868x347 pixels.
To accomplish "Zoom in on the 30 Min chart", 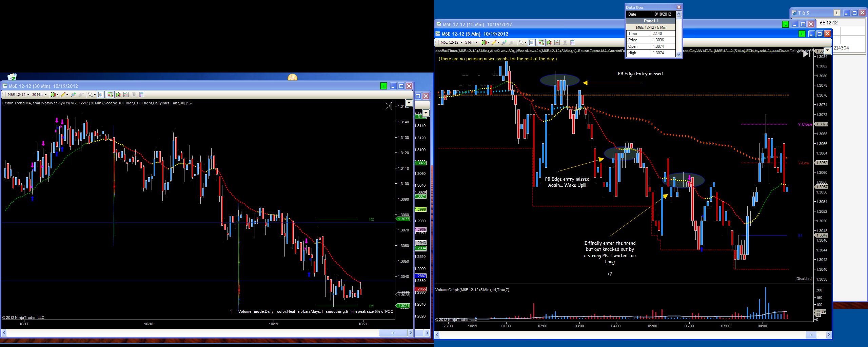I will [73, 95].
